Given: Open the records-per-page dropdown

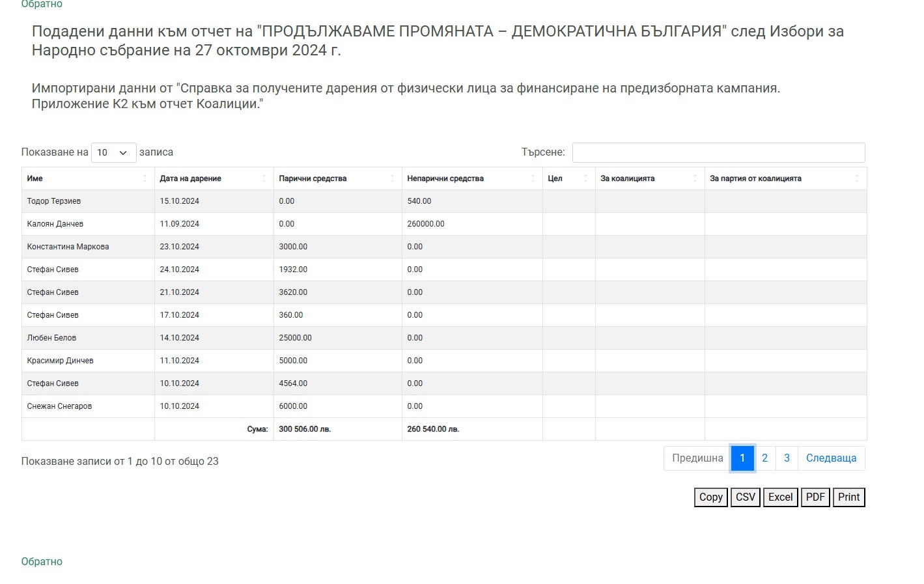Looking at the screenshot, I should coord(113,152).
